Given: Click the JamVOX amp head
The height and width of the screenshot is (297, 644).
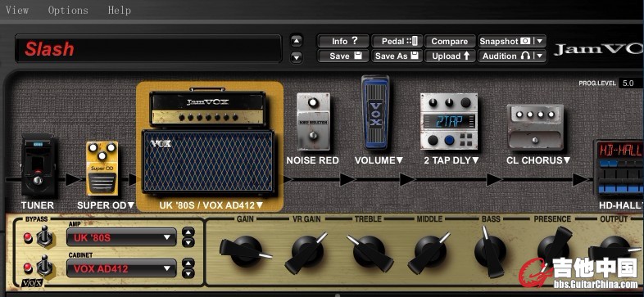Looking at the screenshot, I should (x=208, y=106).
